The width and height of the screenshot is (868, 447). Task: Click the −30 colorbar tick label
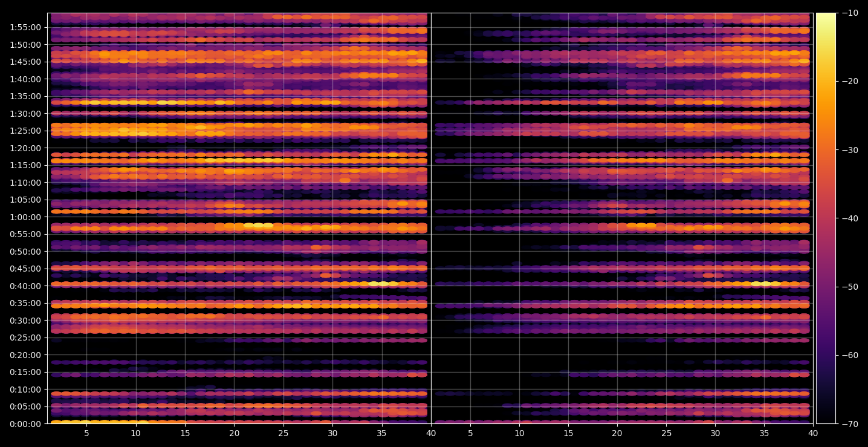[x=849, y=149]
